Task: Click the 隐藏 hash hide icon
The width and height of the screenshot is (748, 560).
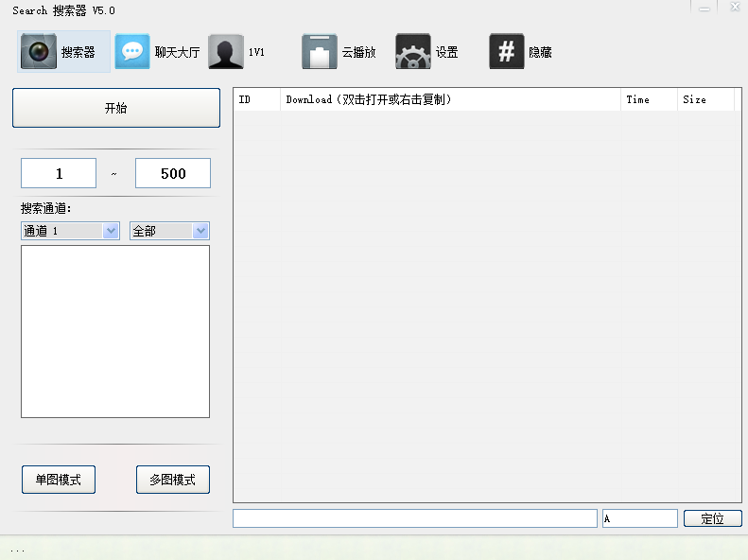Action: (x=506, y=51)
